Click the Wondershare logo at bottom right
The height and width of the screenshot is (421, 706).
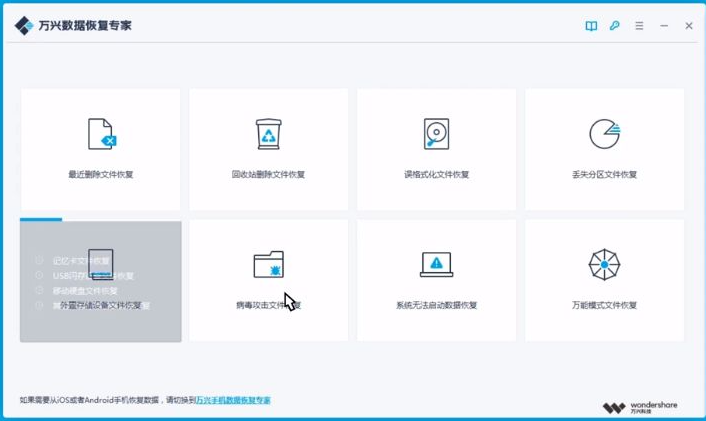coord(640,407)
